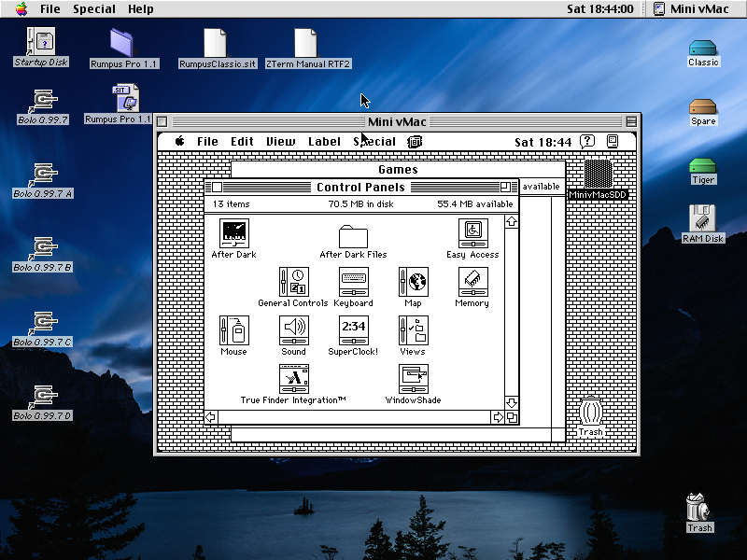747x560 pixels.
Task: Click the Control Panels size box
Action: click(512, 417)
